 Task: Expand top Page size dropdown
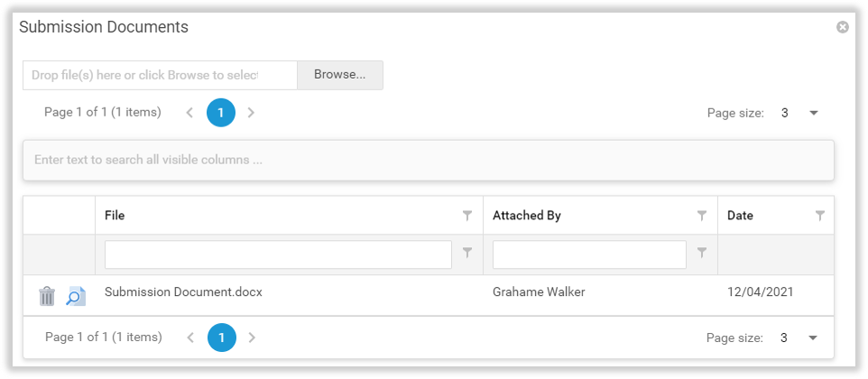coord(813,113)
